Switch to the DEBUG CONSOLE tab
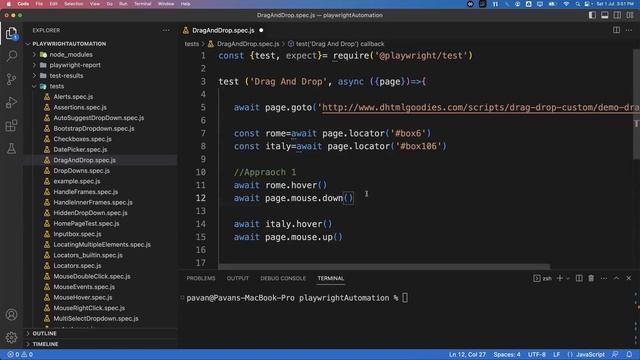Screen dimensions: 640x360 pos(283,278)
